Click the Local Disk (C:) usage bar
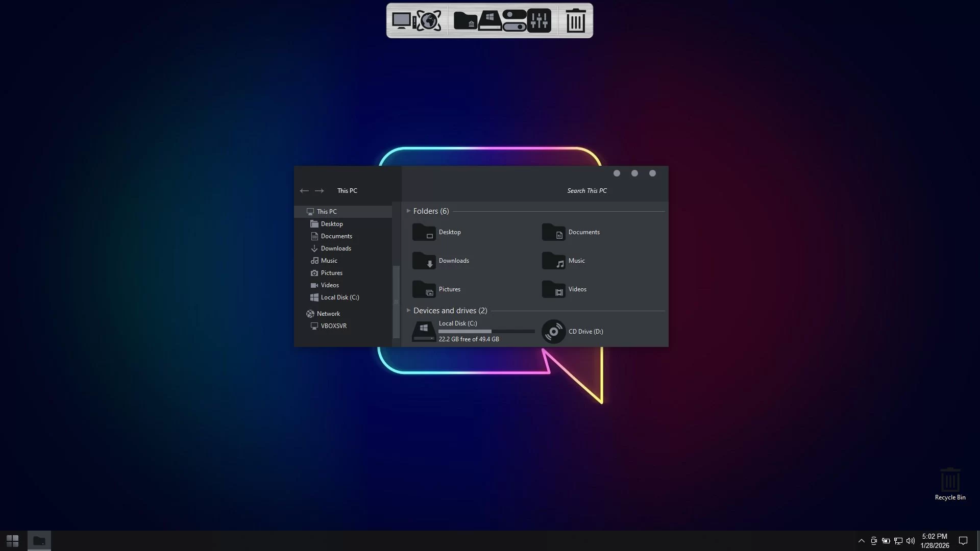 tap(486, 332)
